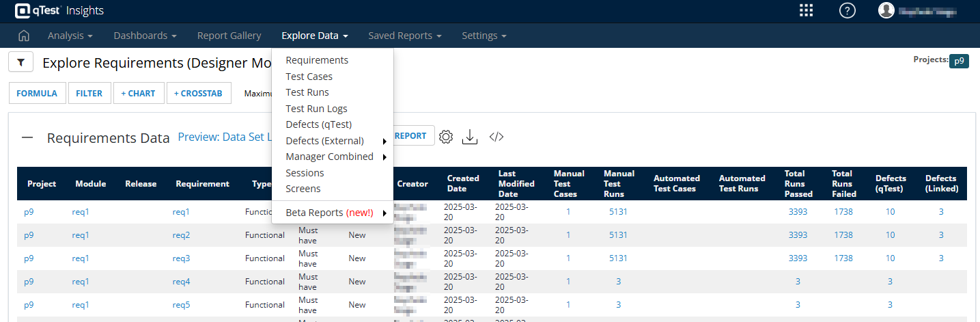Viewport: 980px width, 322px height.
Task: Collapse the Requirements Data section
Action: click(x=27, y=137)
